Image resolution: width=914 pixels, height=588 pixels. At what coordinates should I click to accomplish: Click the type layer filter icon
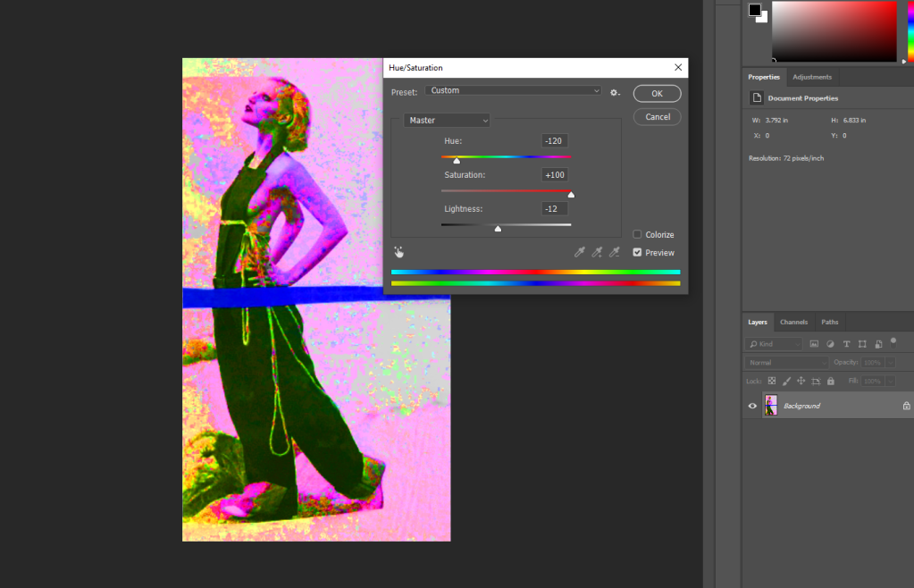coord(846,344)
